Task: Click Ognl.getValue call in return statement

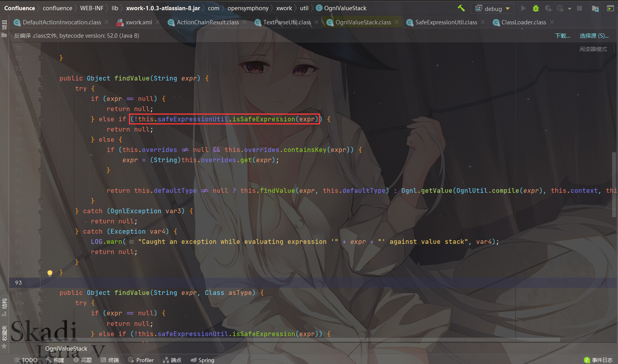Action: [427, 191]
